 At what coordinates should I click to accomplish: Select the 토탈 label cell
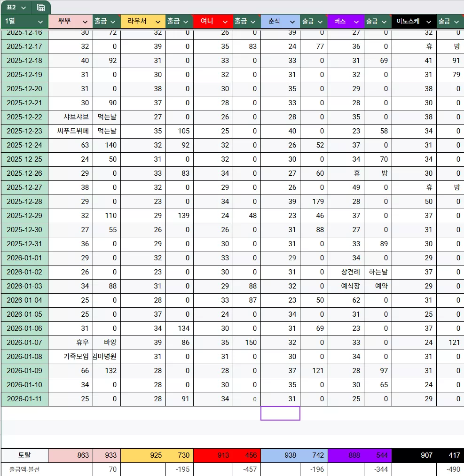[24, 455]
